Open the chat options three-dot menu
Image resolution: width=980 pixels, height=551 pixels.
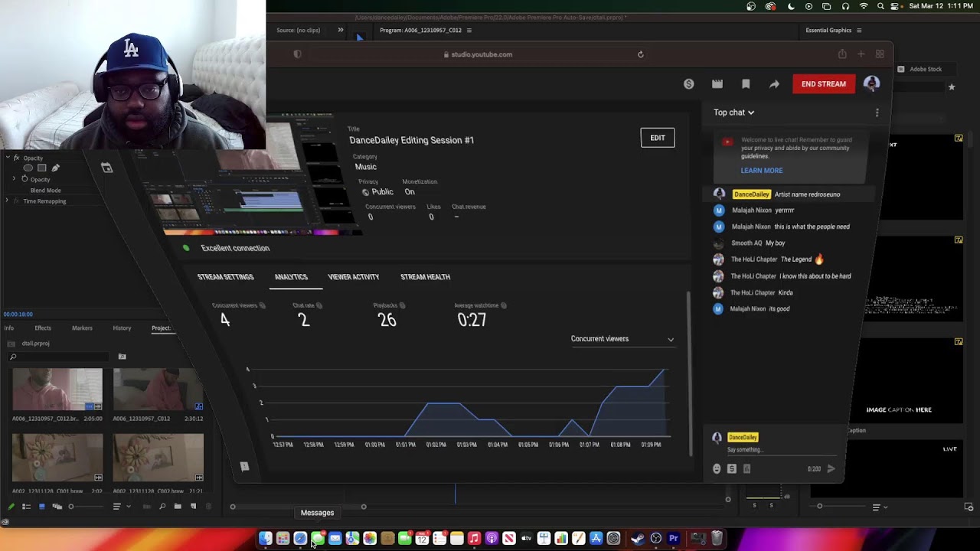click(877, 112)
